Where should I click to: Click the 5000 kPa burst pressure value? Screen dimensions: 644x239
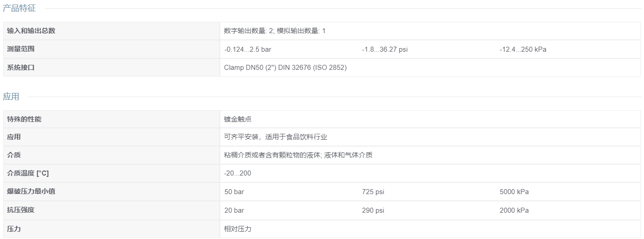tap(514, 192)
